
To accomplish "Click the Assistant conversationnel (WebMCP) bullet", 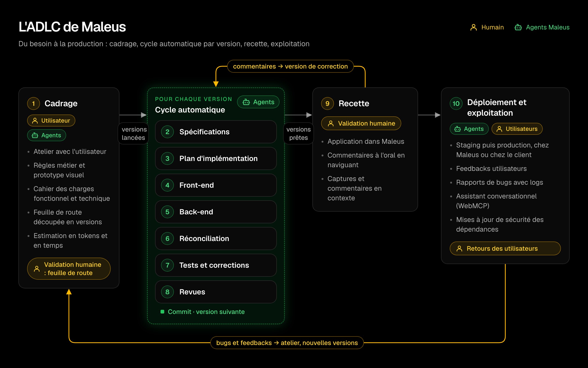I will [x=496, y=201].
